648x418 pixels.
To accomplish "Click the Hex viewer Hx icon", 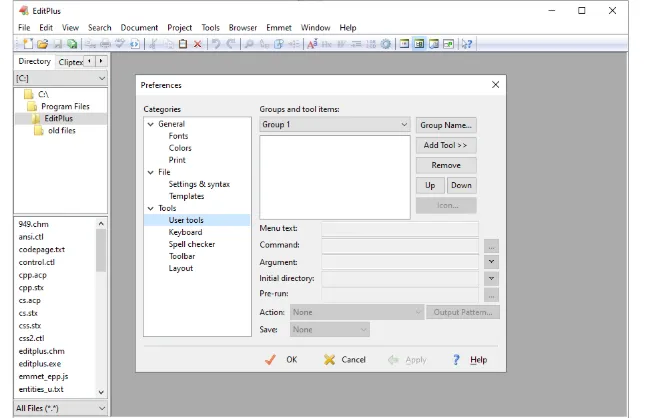I will (326, 44).
